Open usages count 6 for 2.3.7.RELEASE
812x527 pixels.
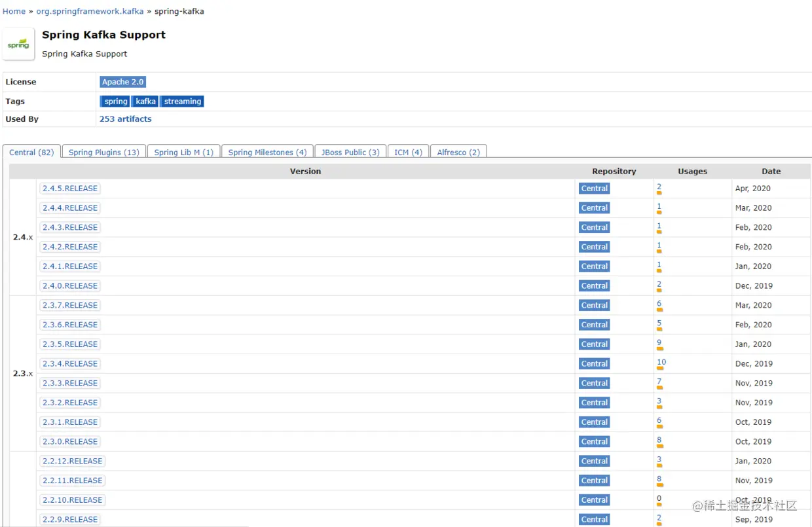[x=659, y=304]
